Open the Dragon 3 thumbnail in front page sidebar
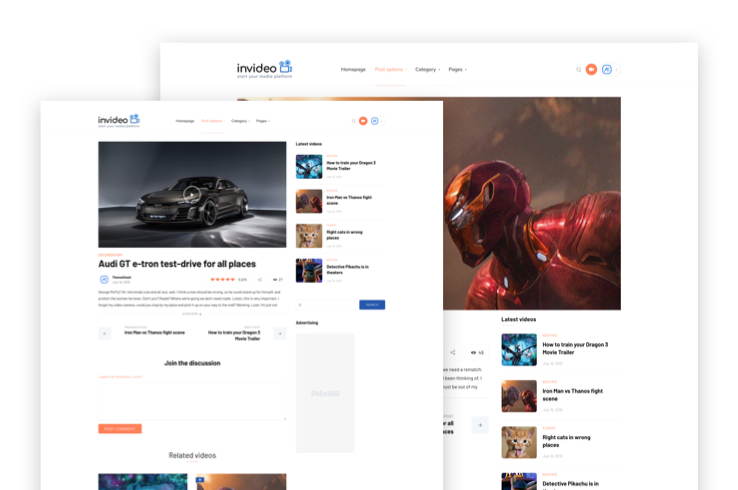Screen dimensions: 738x490 point(309,167)
